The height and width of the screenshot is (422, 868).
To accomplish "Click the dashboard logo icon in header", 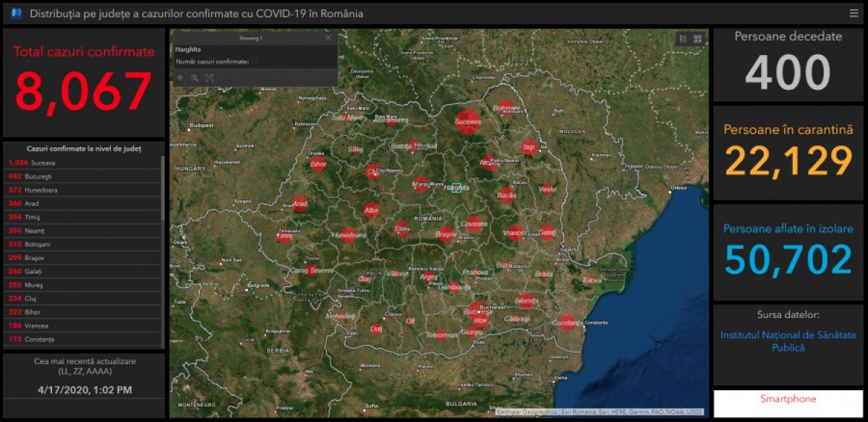I will point(17,14).
